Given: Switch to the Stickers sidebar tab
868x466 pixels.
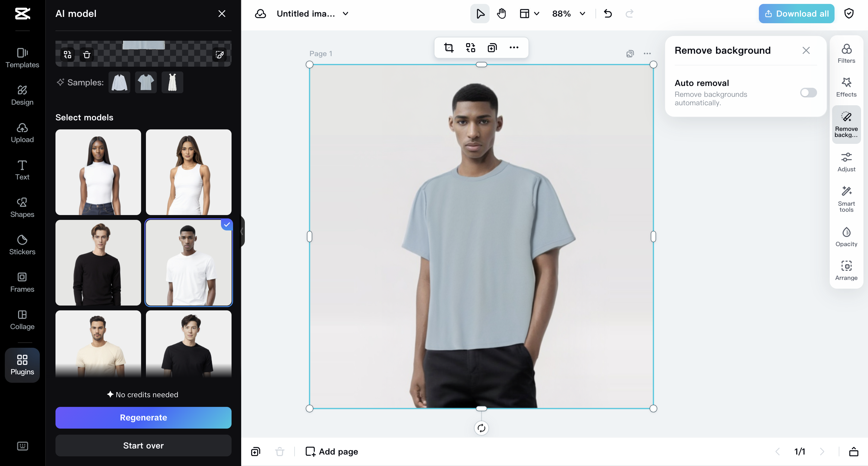Looking at the screenshot, I should point(22,245).
